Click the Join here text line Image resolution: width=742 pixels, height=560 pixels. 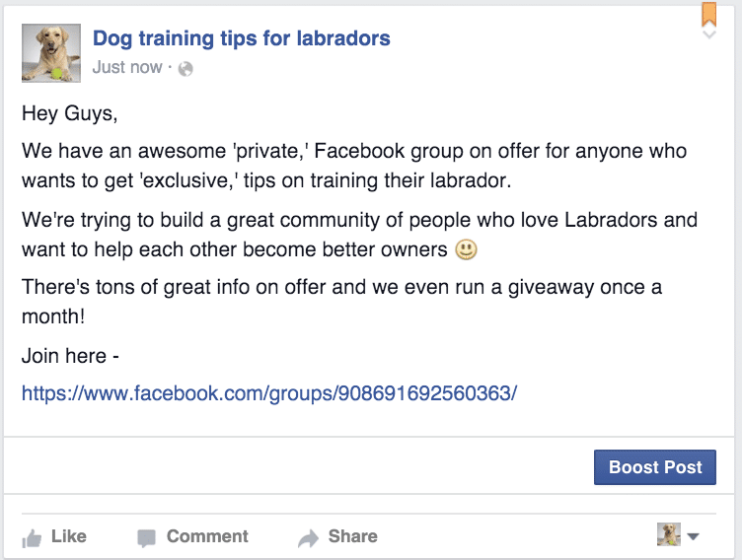pos(70,356)
